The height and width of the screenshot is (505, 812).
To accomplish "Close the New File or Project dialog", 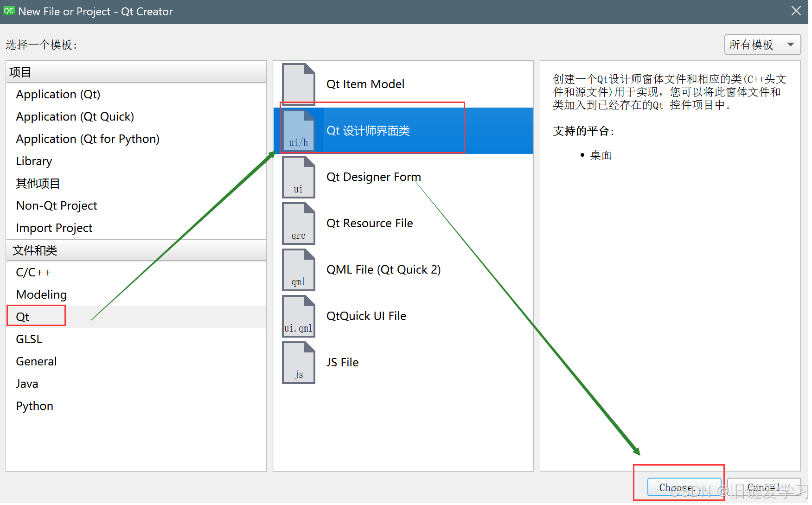I will (796, 11).
